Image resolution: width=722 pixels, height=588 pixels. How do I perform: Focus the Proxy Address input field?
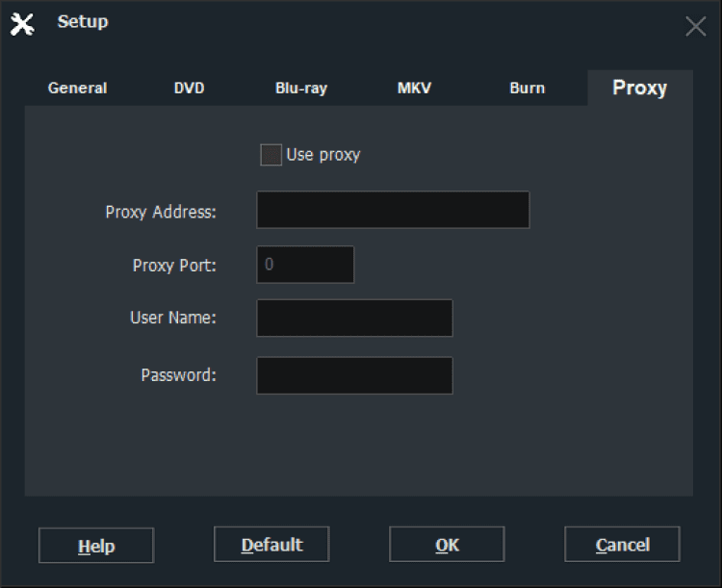393,210
